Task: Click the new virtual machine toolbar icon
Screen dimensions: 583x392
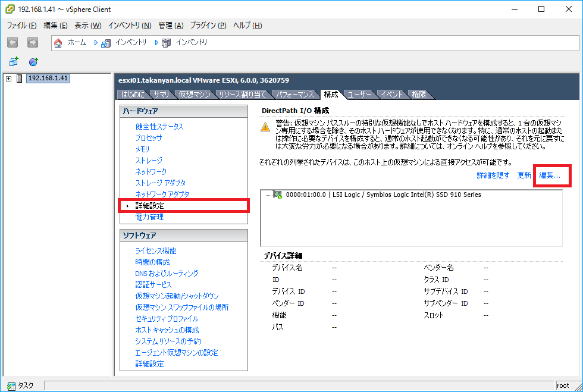Action: (14, 61)
